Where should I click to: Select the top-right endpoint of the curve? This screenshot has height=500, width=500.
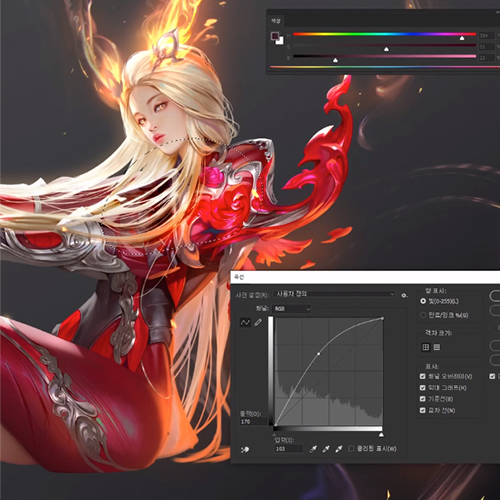[x=382, y=319]
